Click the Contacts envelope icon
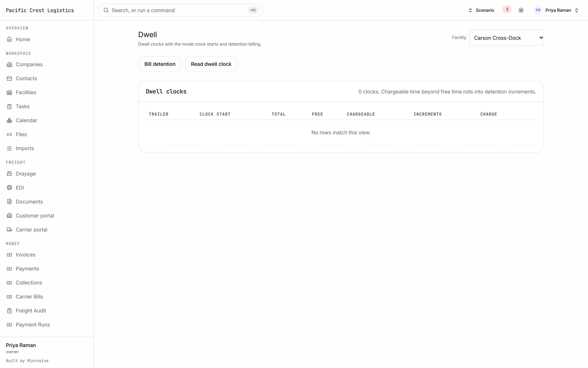588x368 pixels. point(9,78)
